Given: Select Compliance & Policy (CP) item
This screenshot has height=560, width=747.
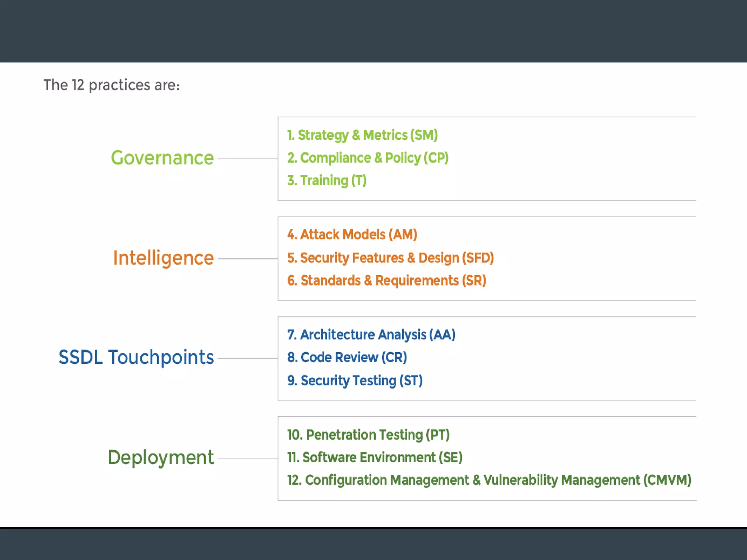Looking at the screenshot, I should tap(368, 158).
